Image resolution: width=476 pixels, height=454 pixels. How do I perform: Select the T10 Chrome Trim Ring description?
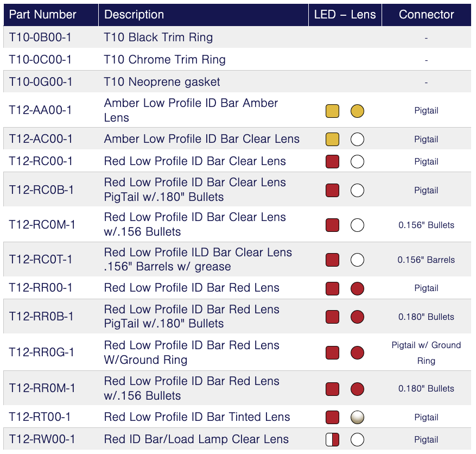tap(164, 60)
